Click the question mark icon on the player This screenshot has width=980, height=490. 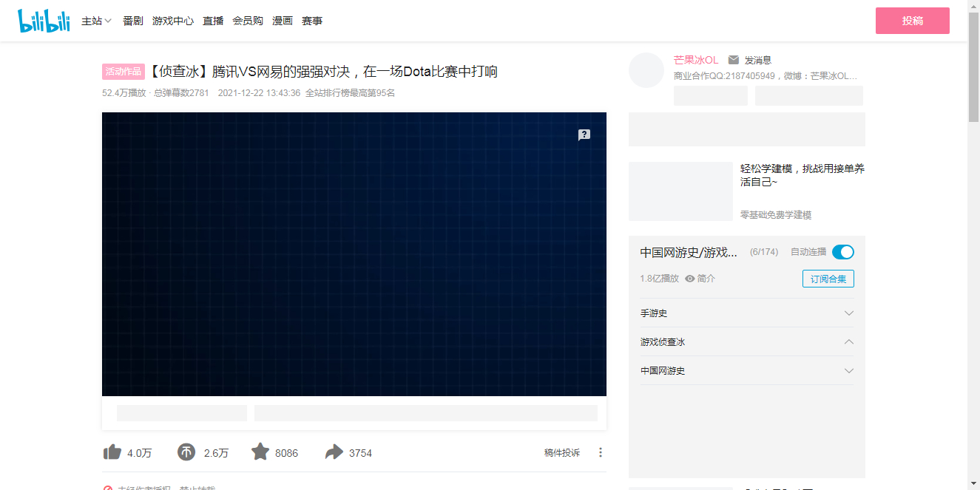click(x=584, y=135)
